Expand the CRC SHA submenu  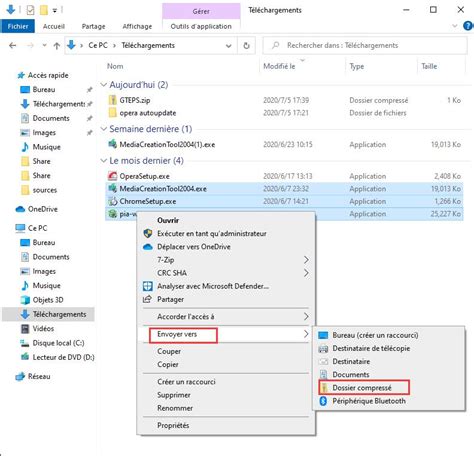pos(226,273)
